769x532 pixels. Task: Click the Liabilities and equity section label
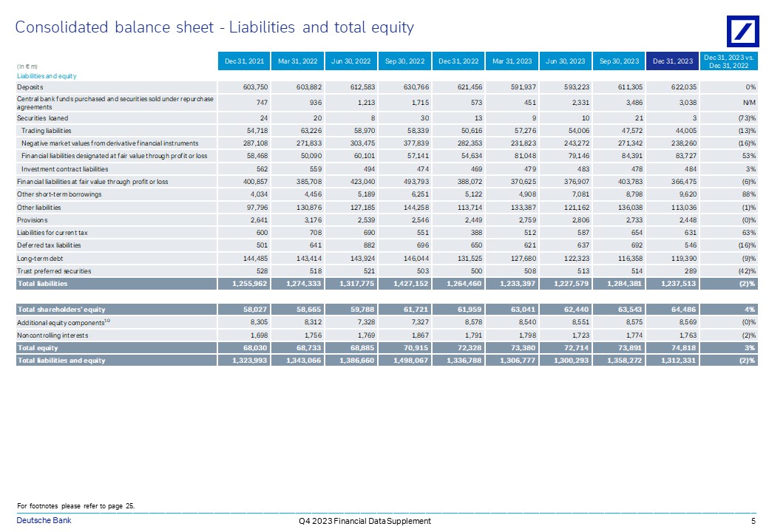tap(47, 76)
